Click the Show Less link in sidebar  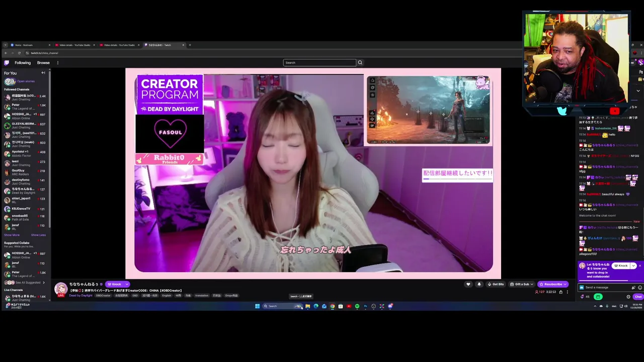(38, 235)
